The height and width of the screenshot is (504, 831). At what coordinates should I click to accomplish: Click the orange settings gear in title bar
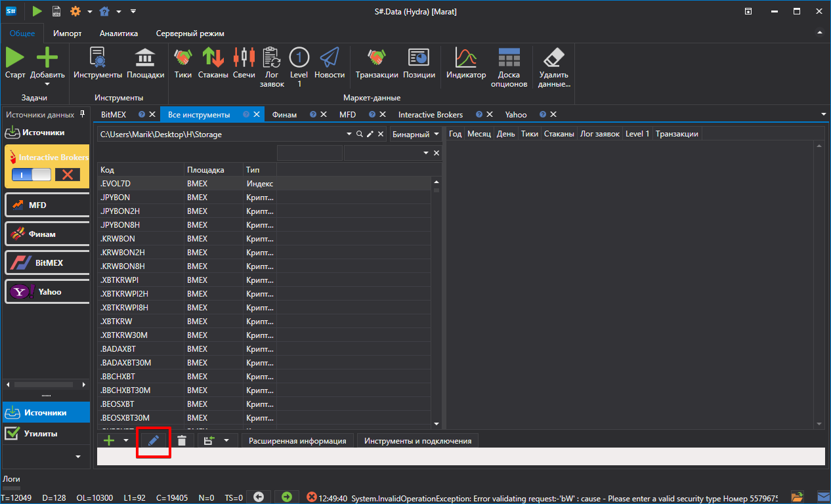coord(75,11)
